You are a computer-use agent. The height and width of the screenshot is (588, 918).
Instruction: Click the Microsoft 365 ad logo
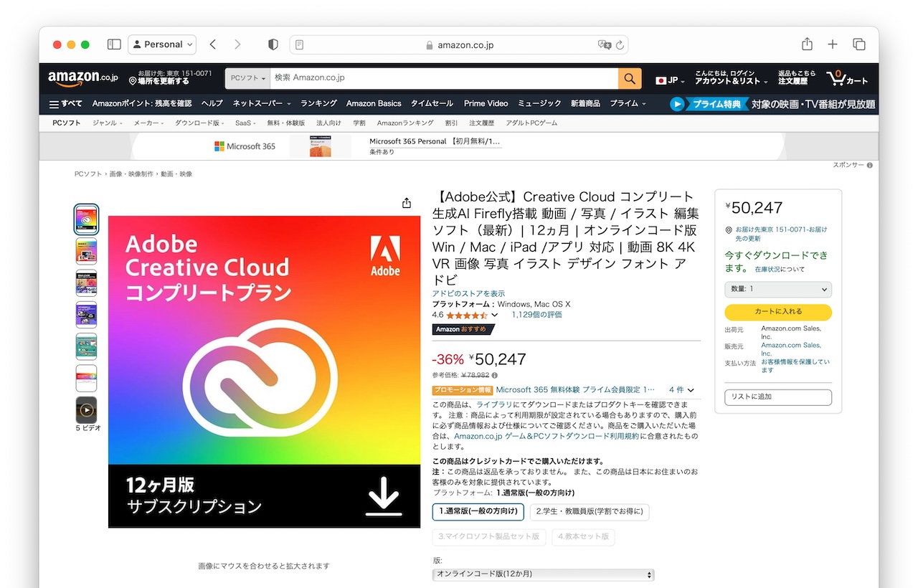(245, 146)
